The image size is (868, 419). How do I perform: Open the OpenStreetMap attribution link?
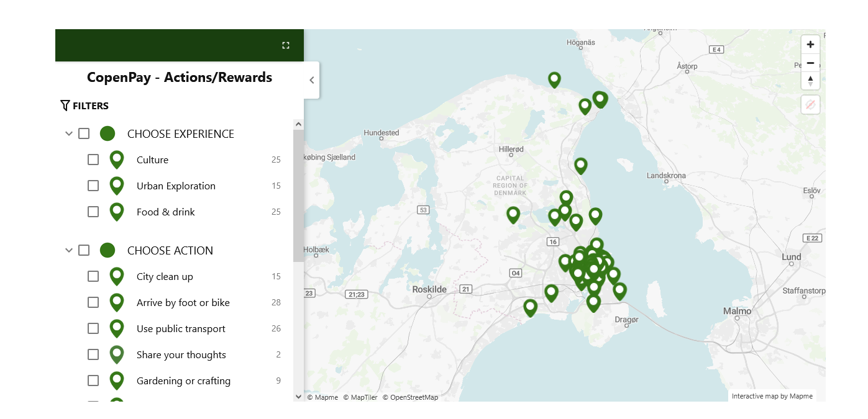[x=410, y=397]
